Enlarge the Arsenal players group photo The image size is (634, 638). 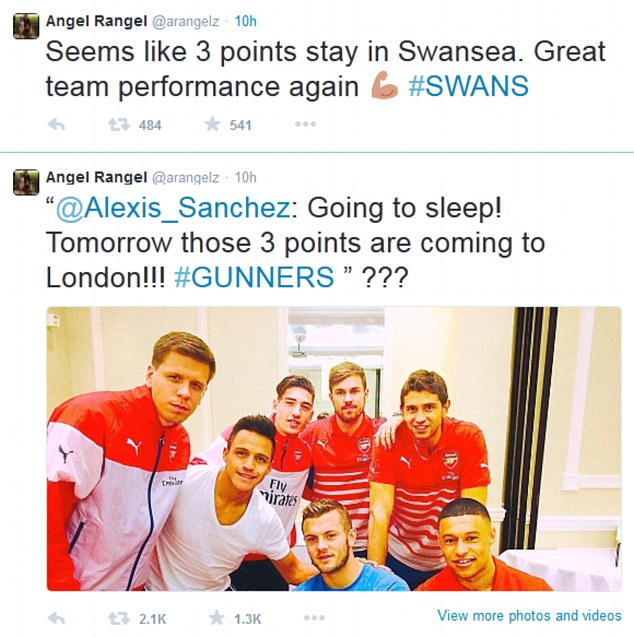pos(334,449)
